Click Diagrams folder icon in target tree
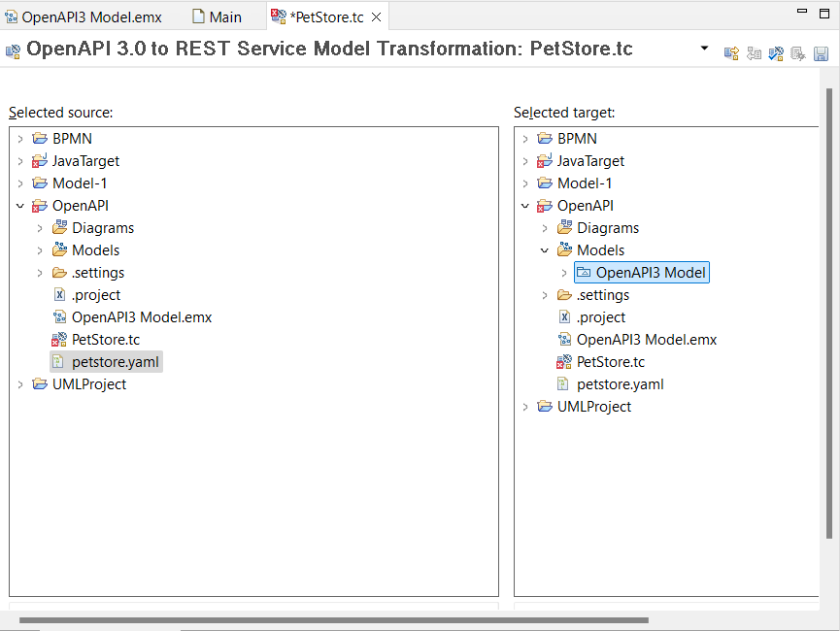 [x=564, y=228]
